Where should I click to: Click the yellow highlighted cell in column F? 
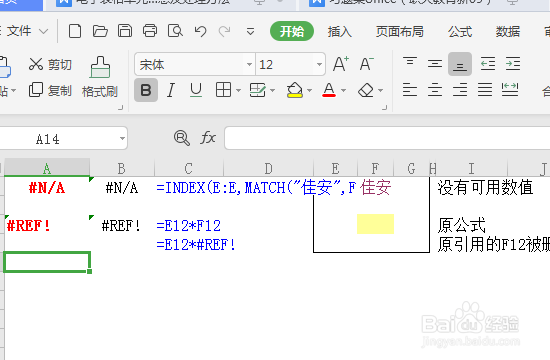point(375,224)
